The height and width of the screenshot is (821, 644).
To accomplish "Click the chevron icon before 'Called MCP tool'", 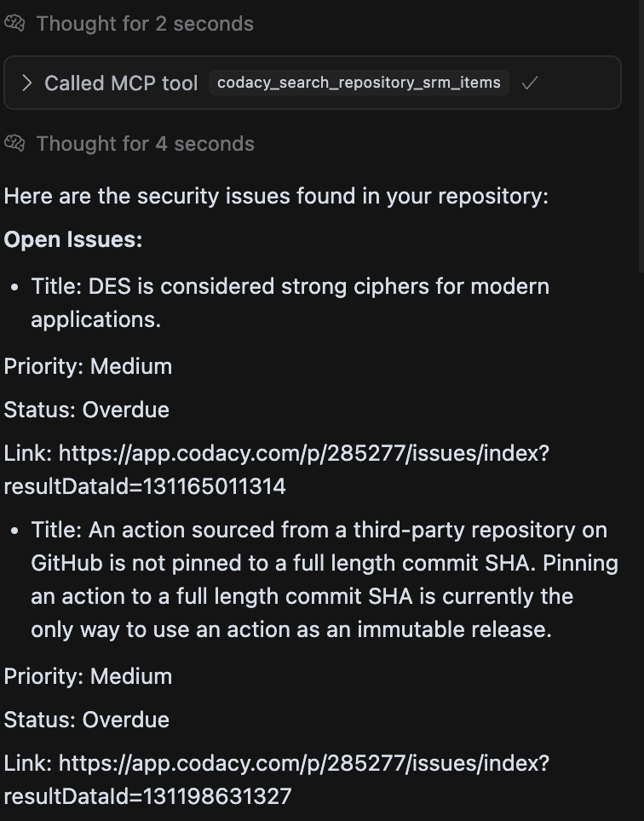I will pos(26,83).
